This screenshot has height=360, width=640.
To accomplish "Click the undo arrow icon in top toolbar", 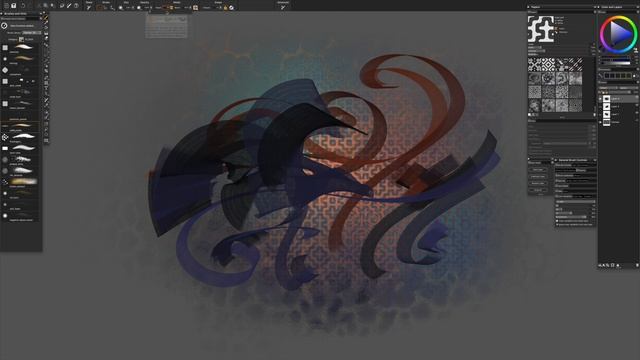I will pyautogui.click(x=23, y=6).
